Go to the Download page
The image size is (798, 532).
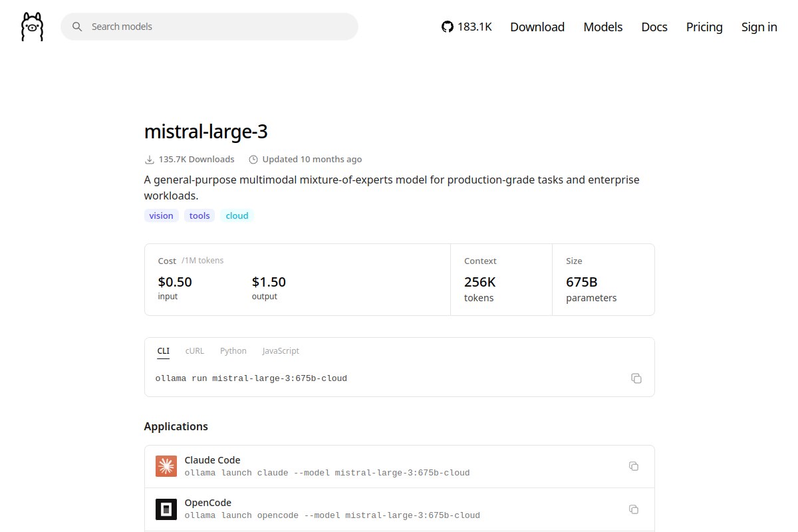coord(537,27)
